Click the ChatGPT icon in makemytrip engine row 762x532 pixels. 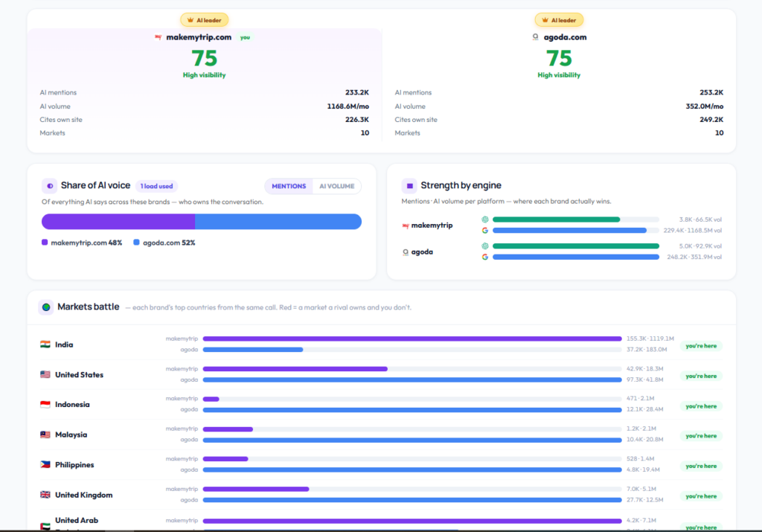[x=485, y=219]
